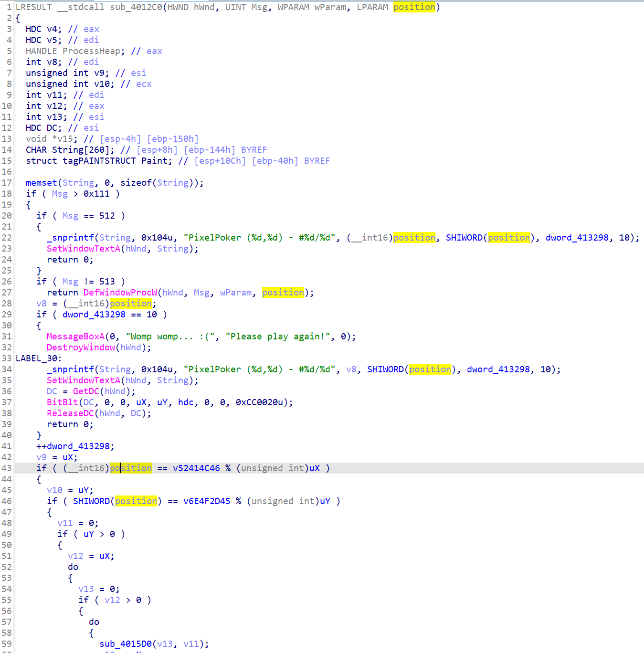
Task: Click the v52414C46 variable
Action: pyautogui.click(x=196, y=468)
